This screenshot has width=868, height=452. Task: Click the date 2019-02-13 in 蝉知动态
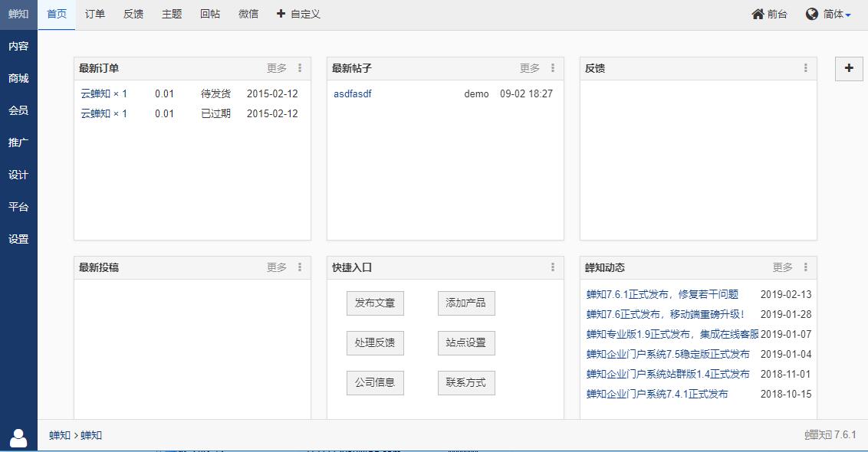[x=786, y=294]
